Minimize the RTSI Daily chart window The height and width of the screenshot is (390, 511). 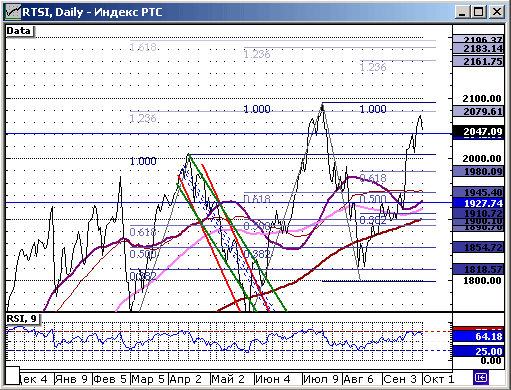pyautogui.click(x=462, y=12)
